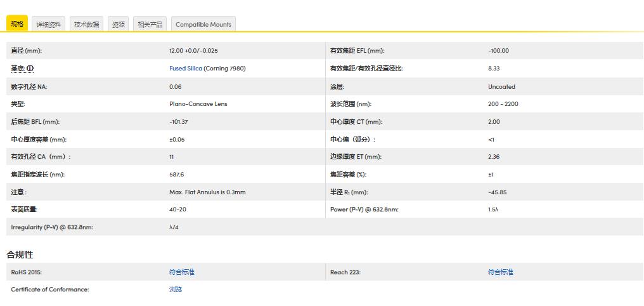Click the Irregularity (P-V) @ 632.8nm label
The height and width of the screenshot is (306, 644).
tap(52, 227)
